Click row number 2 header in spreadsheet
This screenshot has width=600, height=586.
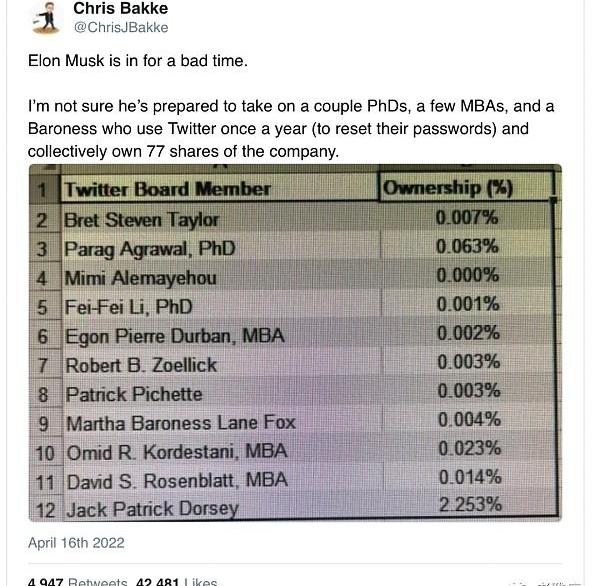click(x=43, y=219)
